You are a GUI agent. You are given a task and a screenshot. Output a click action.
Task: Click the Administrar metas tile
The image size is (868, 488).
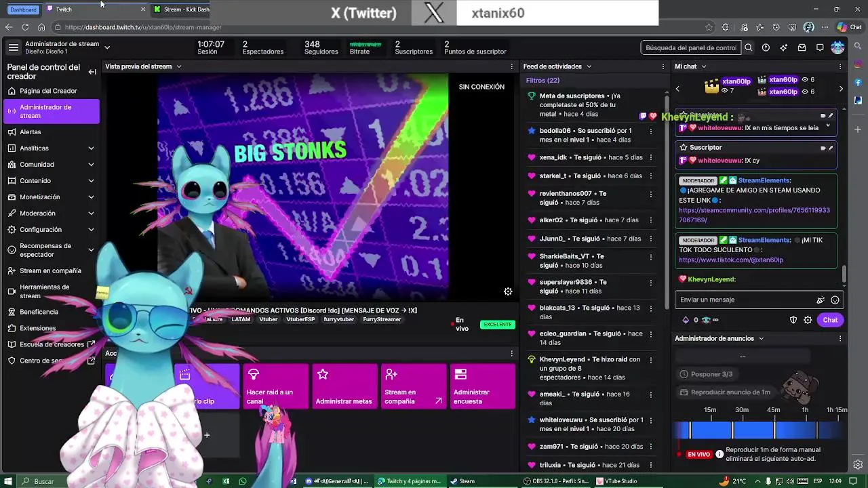(x=344, y=386)
